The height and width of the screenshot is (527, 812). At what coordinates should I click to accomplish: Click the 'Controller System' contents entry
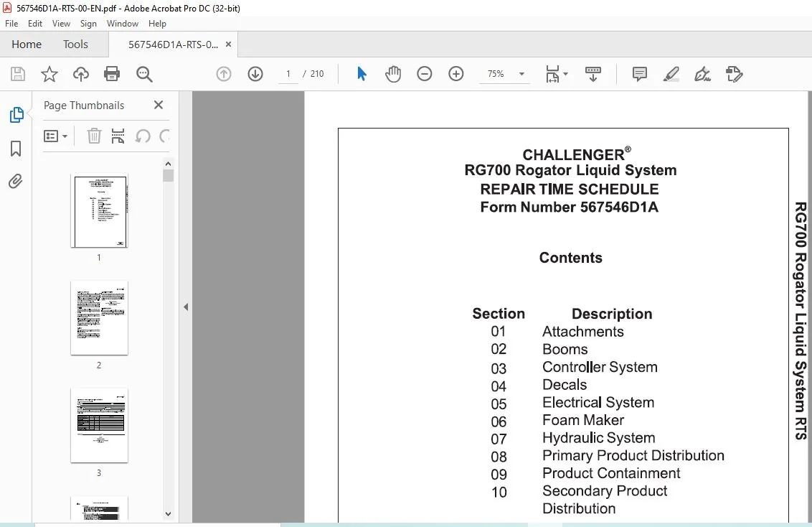click(x=600, y=368)
